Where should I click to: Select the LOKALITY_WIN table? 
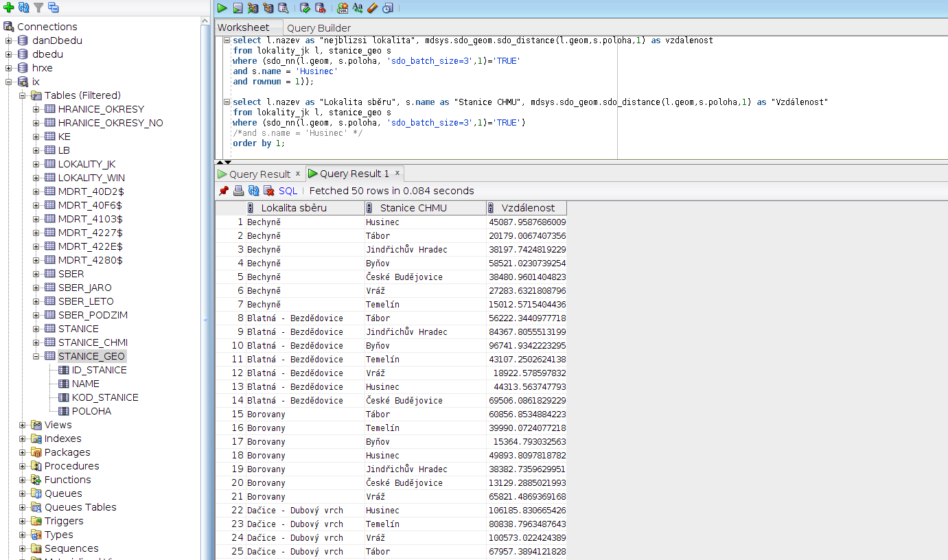tap(91, 178)
